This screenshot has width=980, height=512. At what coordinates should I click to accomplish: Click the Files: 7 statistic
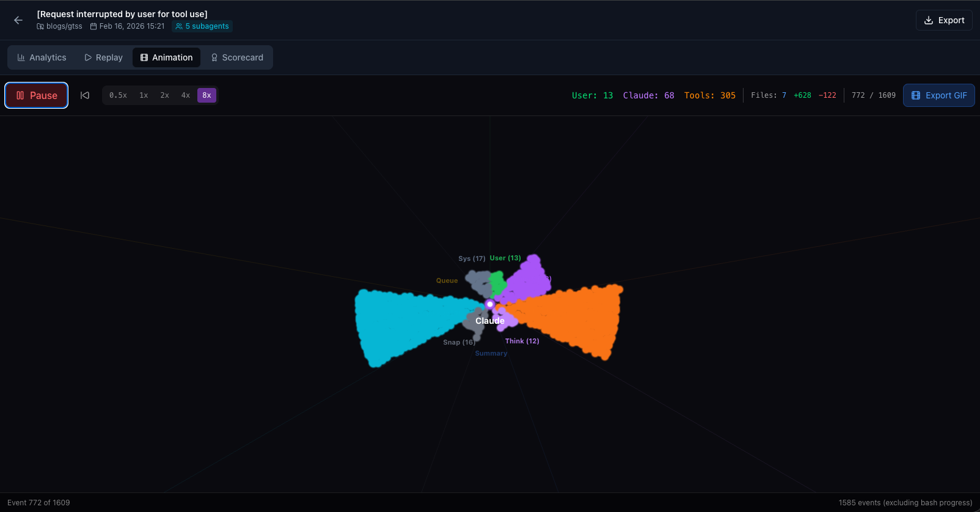coord(769,95)
